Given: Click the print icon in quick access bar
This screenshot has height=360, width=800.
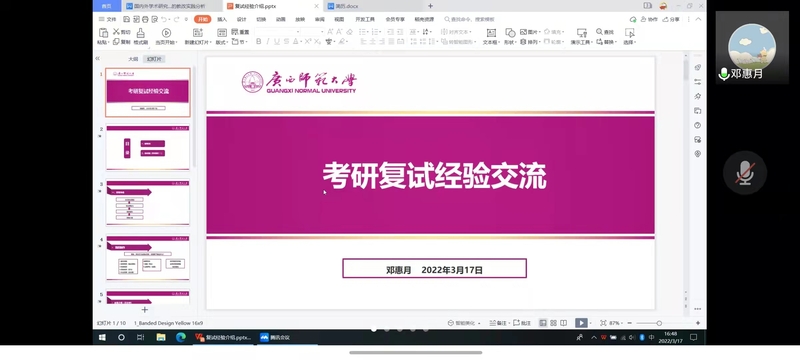Looking at the screenshot, I should [x=145, y=19].
